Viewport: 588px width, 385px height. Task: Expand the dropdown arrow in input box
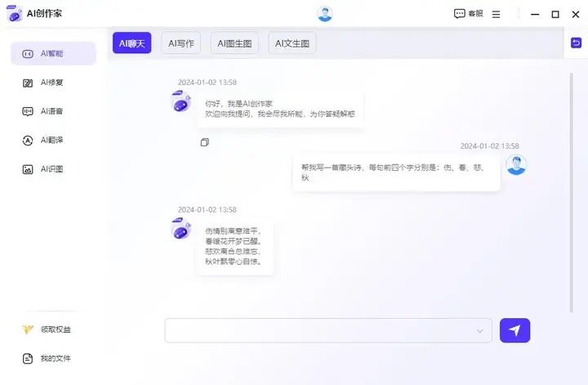point(479,331)
